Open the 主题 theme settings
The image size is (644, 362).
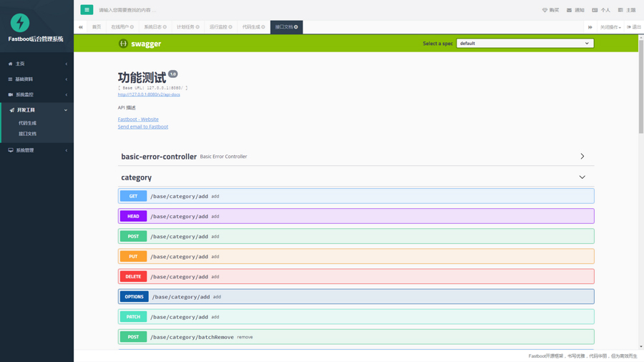click(x=626, y=10)
